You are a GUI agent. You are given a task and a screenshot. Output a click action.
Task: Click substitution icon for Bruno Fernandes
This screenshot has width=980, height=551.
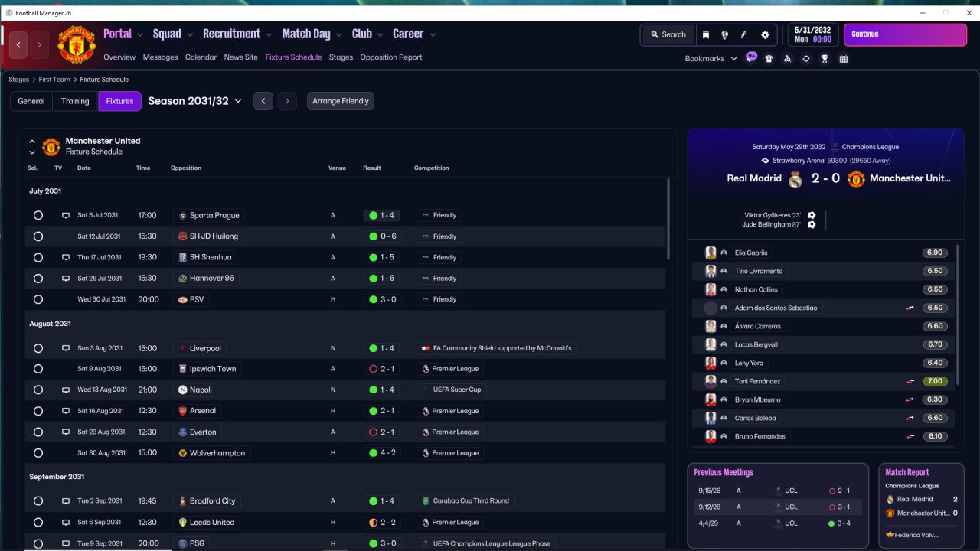point(910,436)
